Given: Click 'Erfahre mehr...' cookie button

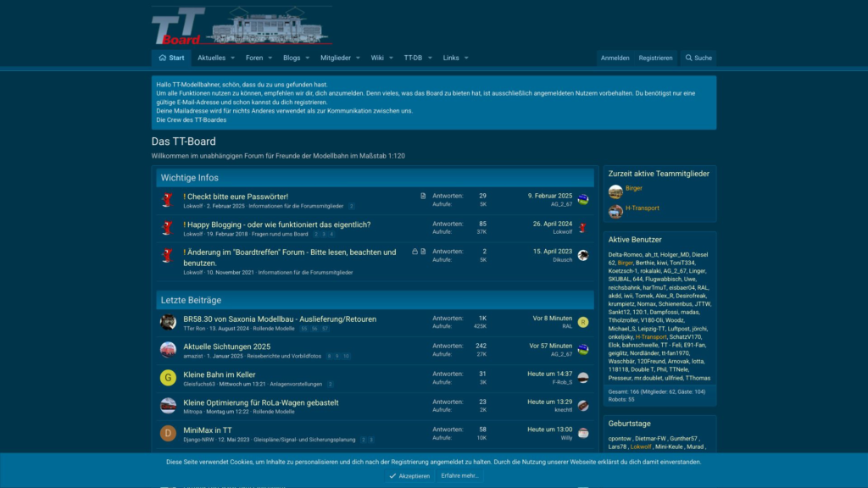Looking at the screenshot, I should point(459,476).
